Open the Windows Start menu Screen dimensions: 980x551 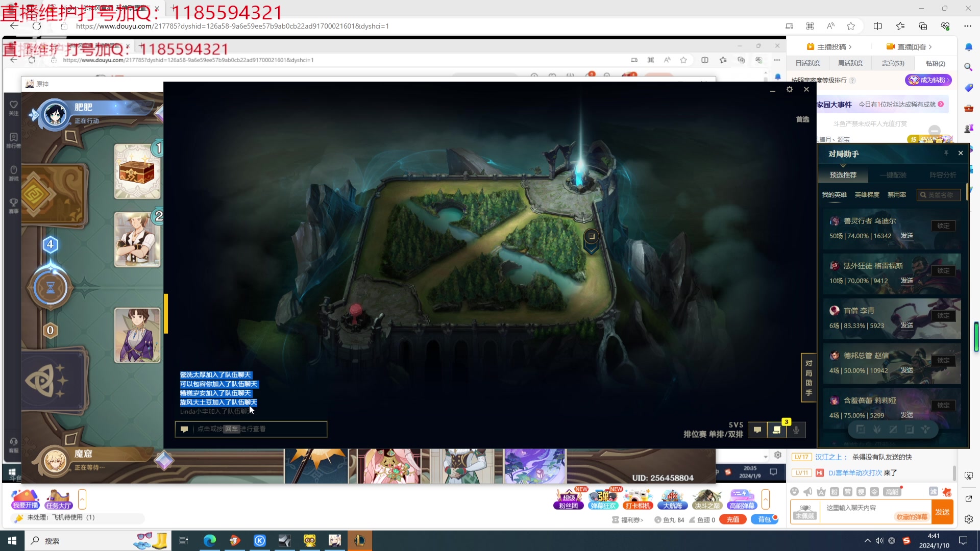tap(12, 540)
